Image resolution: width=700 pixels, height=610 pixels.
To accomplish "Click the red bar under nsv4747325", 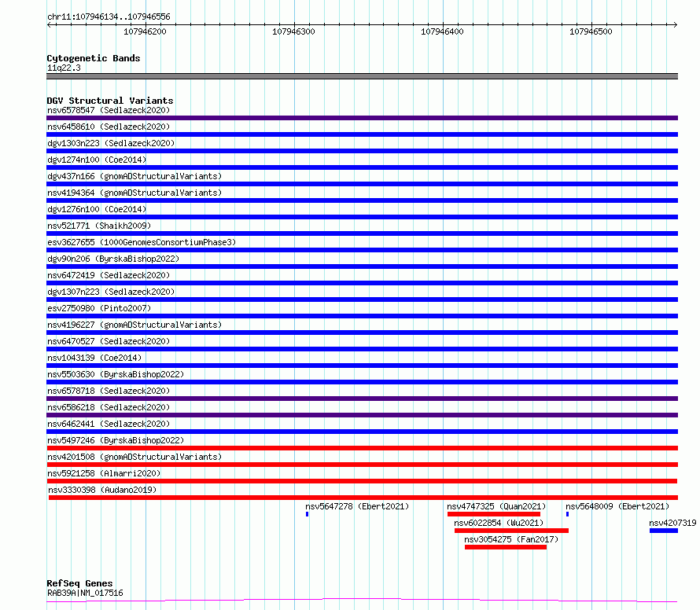I will pyautogui.click(x=494, y=514).
